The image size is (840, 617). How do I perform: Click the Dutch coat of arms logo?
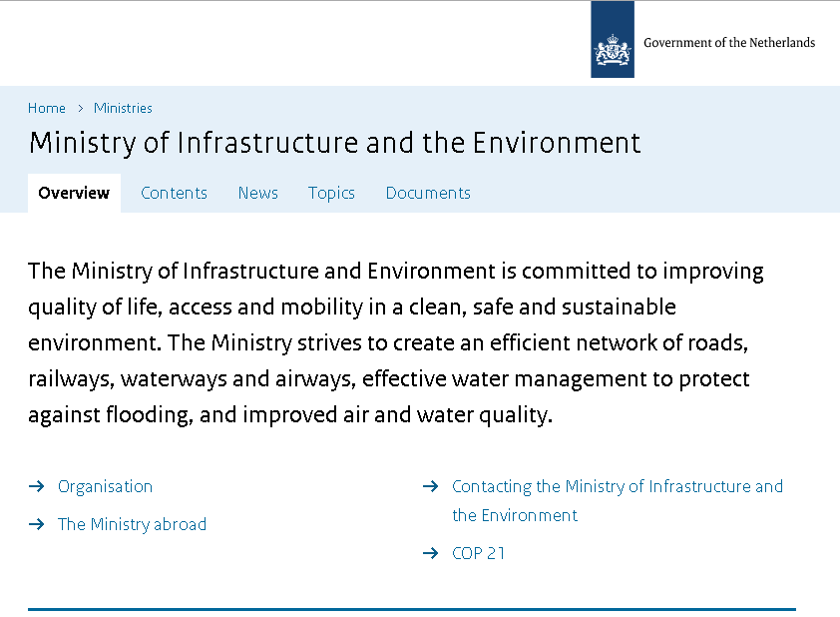coord(613,39)
